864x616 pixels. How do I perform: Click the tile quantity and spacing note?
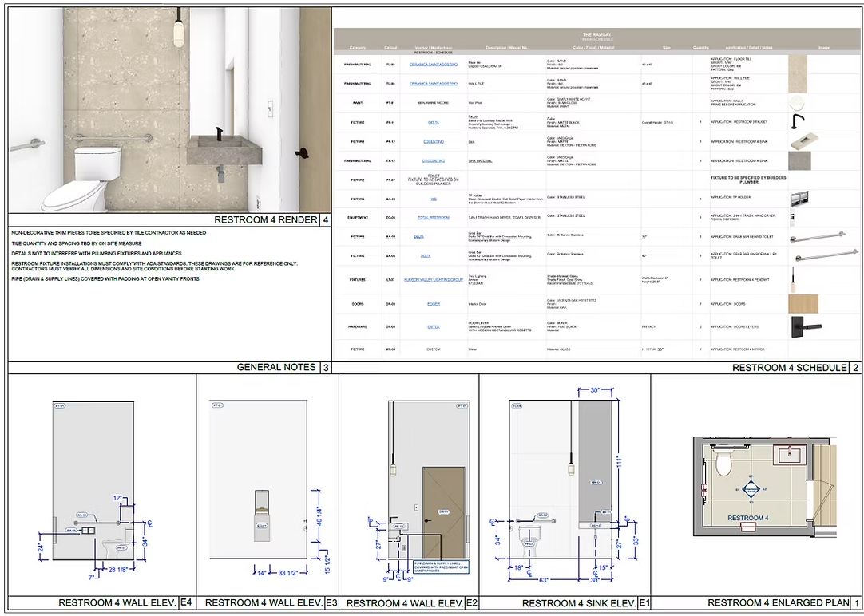click(77, 243)
